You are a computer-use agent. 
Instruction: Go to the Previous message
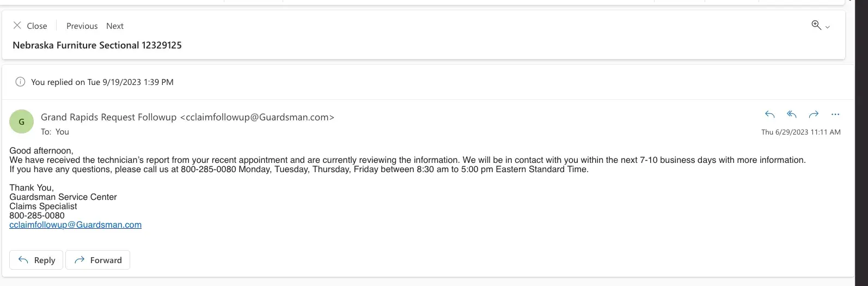click(82, 26)
